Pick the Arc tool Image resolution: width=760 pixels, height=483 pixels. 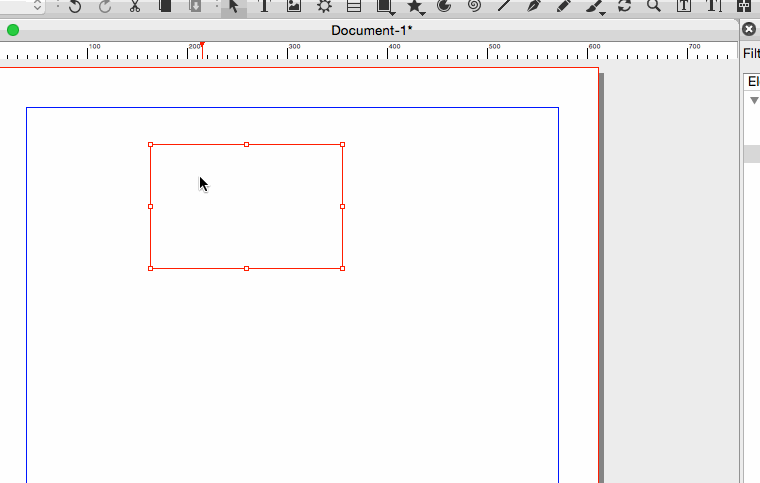[445, 6]
